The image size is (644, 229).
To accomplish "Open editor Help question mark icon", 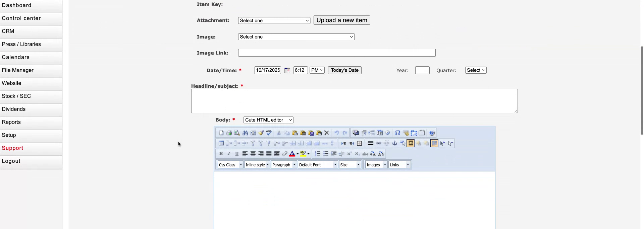I will click(x=432, y=133).
